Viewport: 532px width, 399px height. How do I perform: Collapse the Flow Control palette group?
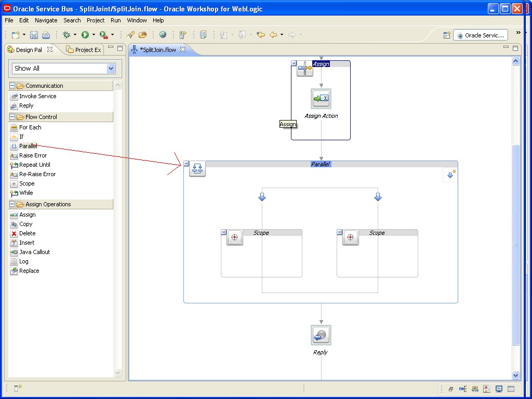click(x=12, y=117)
